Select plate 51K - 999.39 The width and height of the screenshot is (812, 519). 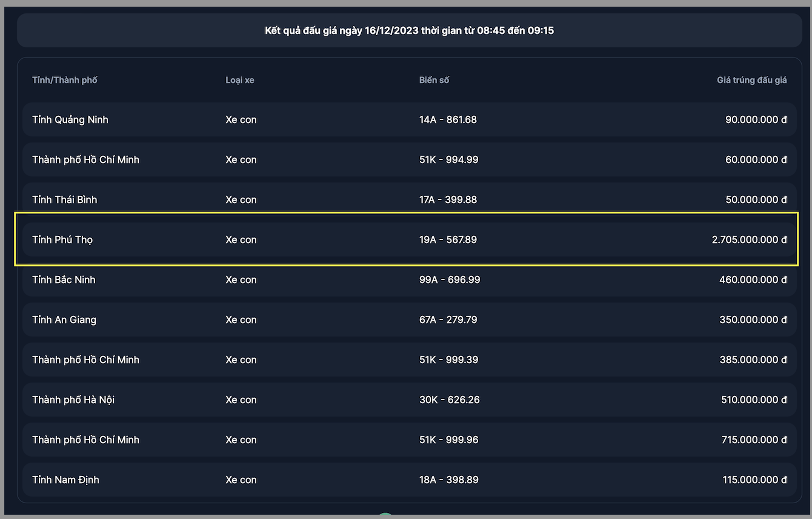pos(448,360)
